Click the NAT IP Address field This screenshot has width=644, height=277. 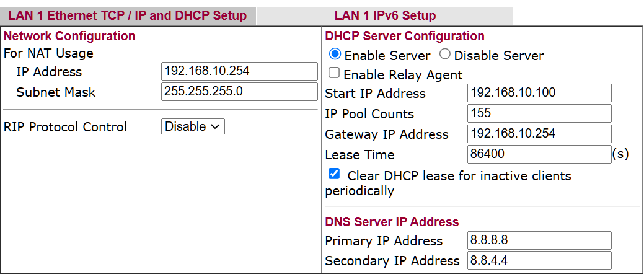coord(239,71)
